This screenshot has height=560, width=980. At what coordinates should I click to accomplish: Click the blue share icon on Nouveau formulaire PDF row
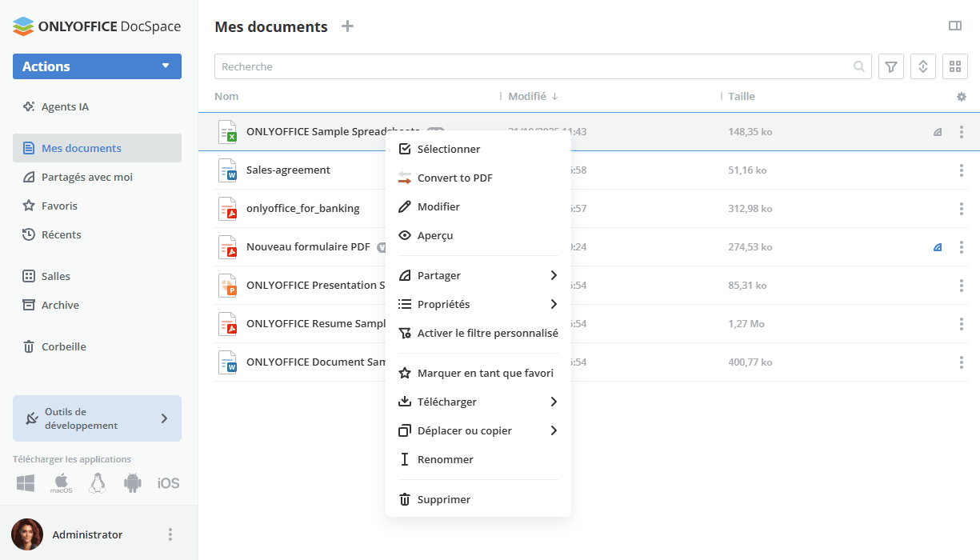[x=938, y=247]
